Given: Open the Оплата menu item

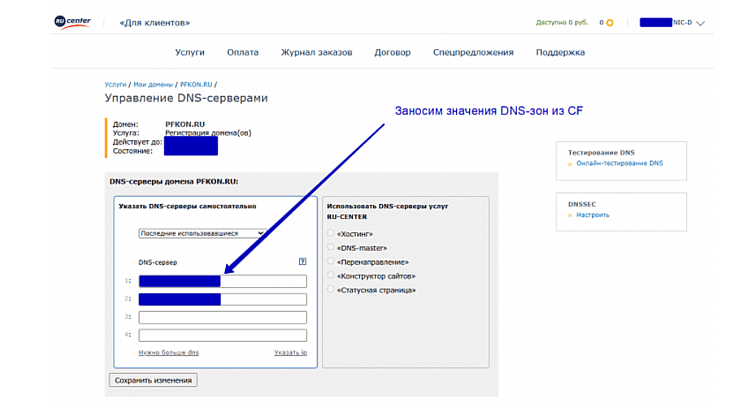Looking at the screenshot, I should click(243, 52).
